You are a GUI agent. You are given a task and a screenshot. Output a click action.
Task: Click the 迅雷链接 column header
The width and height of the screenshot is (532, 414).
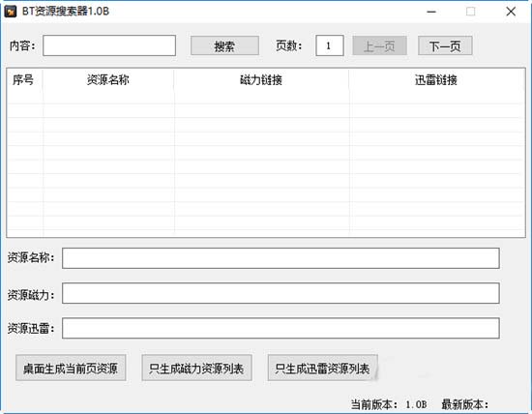click(x=436, y=80)
